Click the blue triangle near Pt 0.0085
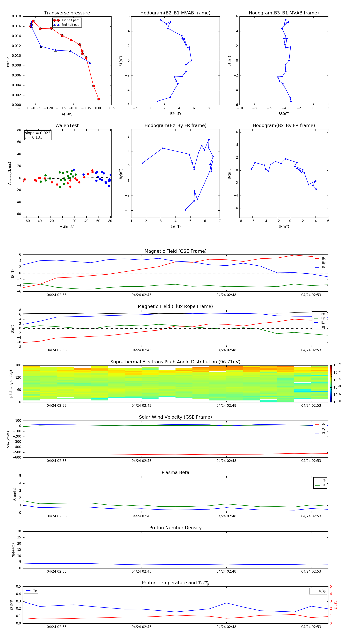The width and height of the screenshot is (351, 644). click(90, 63)
